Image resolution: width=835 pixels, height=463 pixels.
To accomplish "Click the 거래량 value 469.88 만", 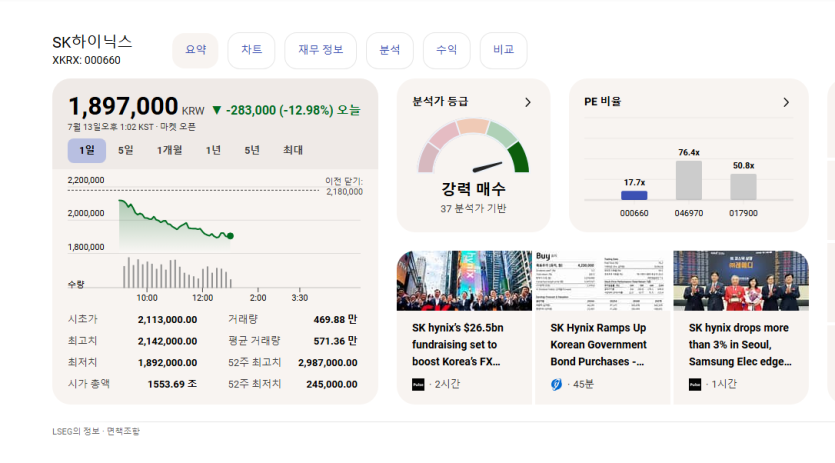I will (335, 320).
